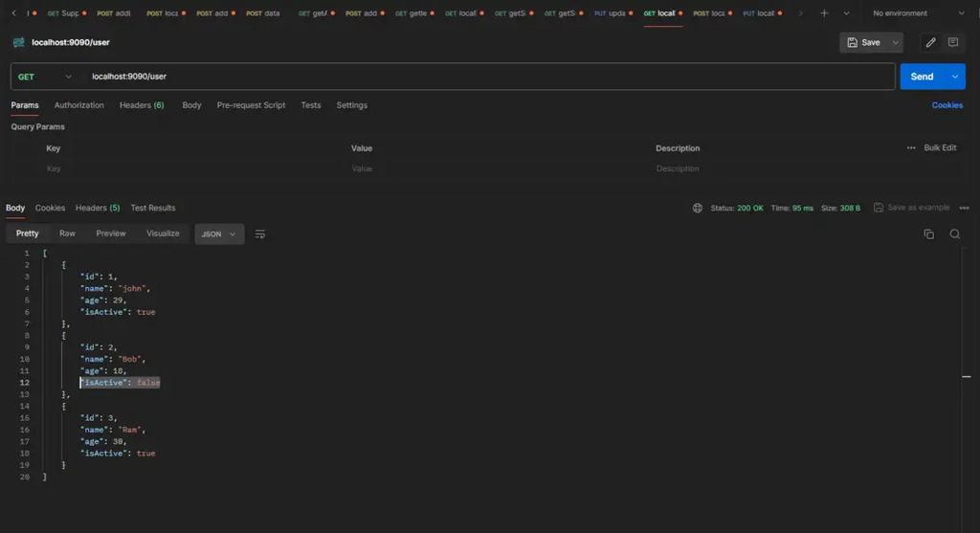Select the Visualize view
The height and width of the screenshot is (533, 980).
coord(163,233)
